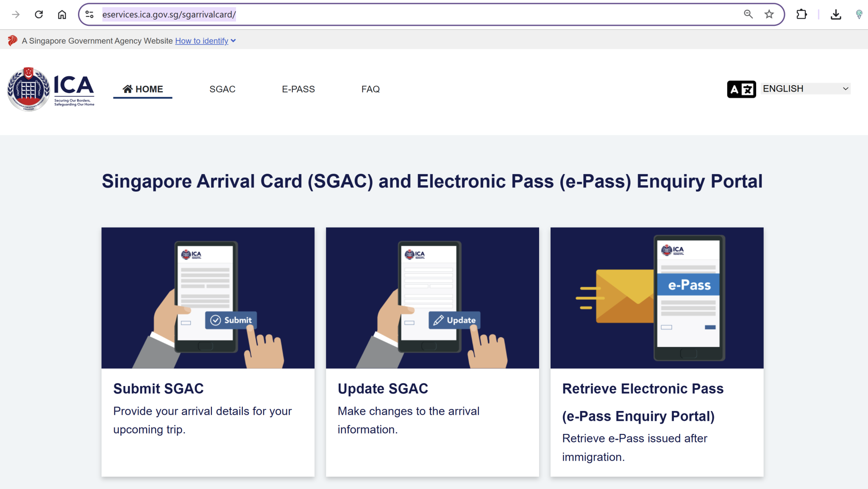Viewport: 868px width, 489px height.
Task: Click the Singapore lion head government icon
Action: pyautogui.click(x=12, y=41)
